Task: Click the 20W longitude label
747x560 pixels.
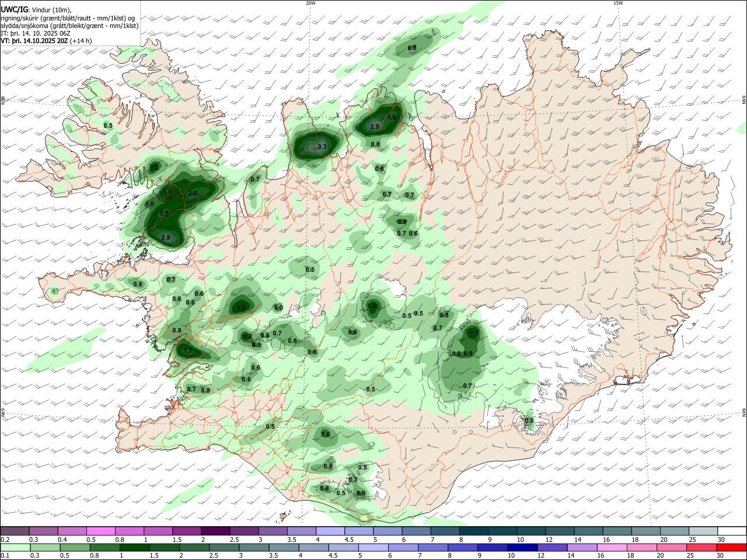Action: 310,3
